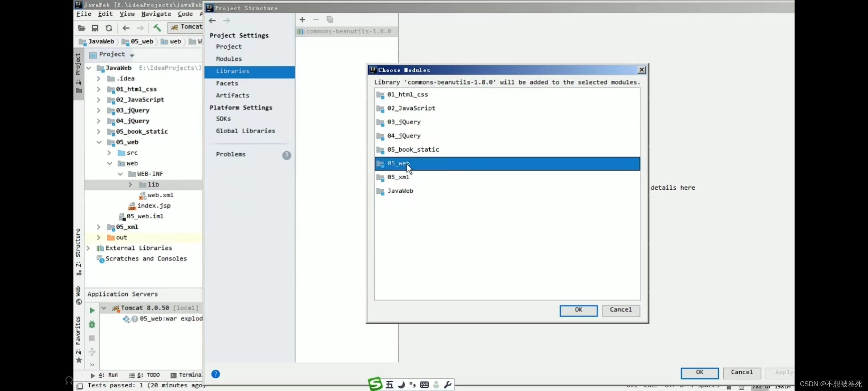Select Artifacts in Project Settings
The width and height of the screenshot is (868, 391).
click(x=232, y=95)
